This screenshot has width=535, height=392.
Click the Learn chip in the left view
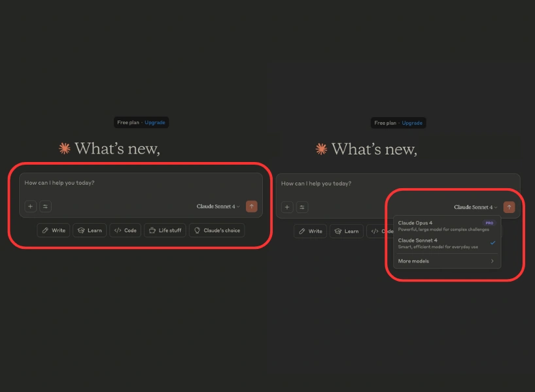tap(90, 231)
